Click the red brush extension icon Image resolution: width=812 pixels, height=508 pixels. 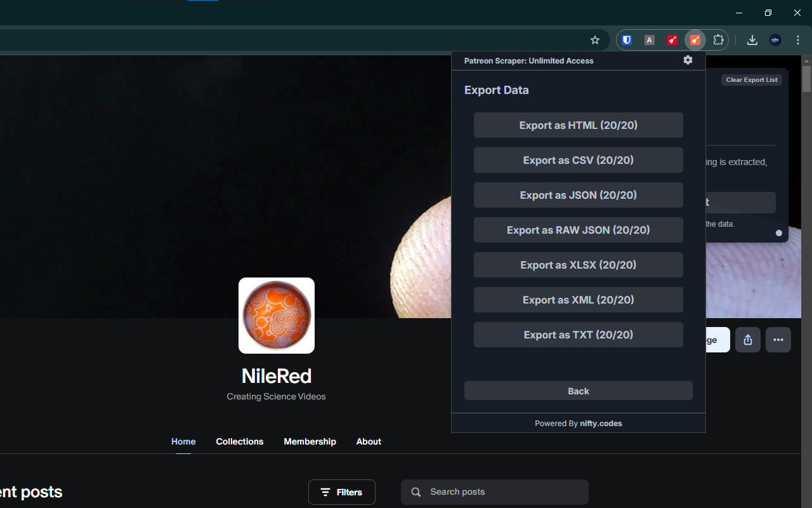point(672,39)
